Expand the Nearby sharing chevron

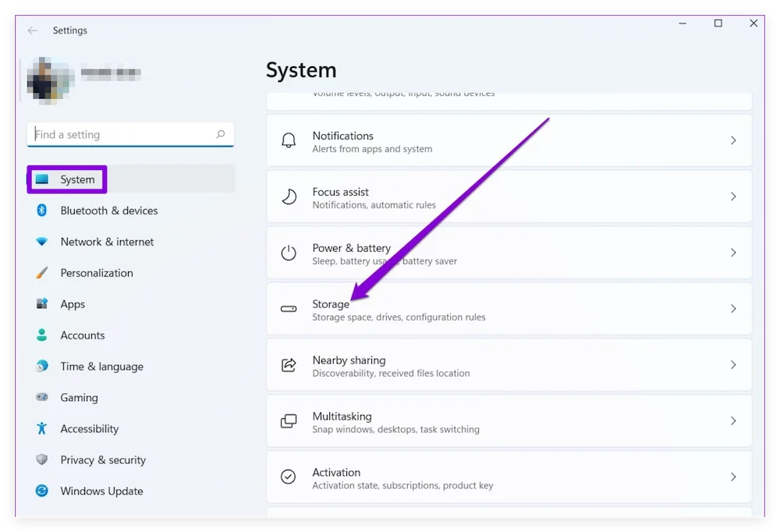(733, 365)
